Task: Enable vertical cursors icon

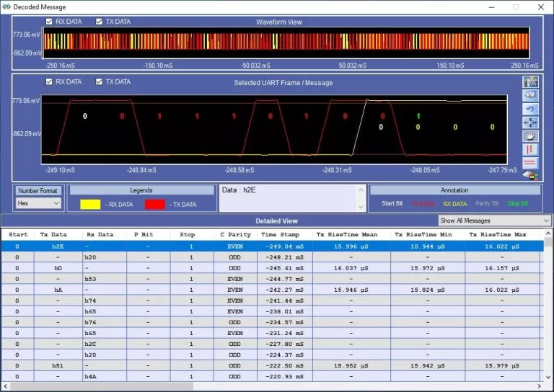Action: 531,148
